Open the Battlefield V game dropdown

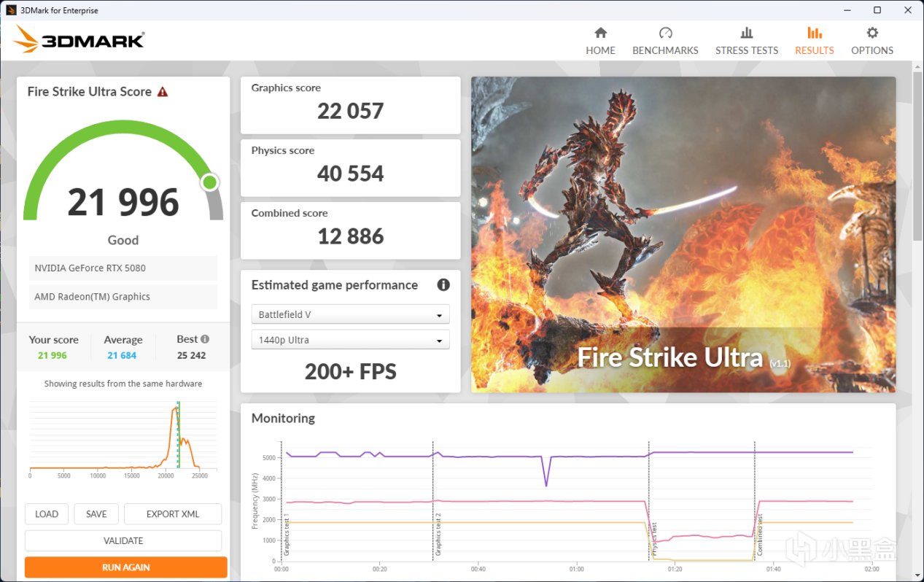[x=350, y=314]
